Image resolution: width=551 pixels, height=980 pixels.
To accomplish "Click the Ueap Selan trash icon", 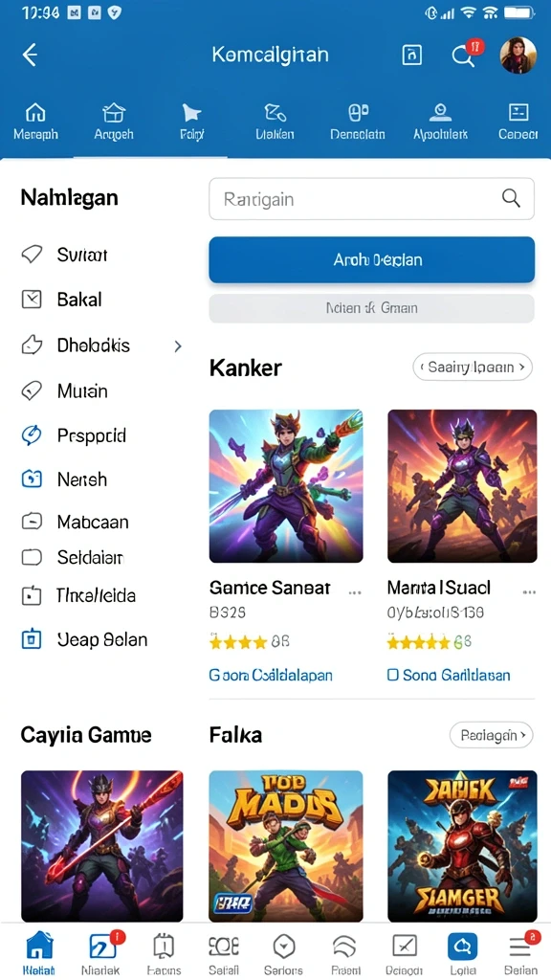I will (x=32, y=639).
